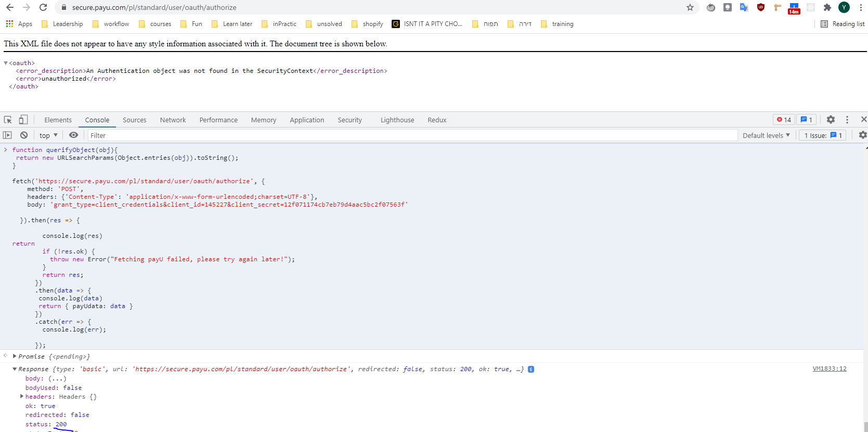This screenshot has height=432, width=868.
Task: Show the console sidebar
Action: tap(7, 135)
